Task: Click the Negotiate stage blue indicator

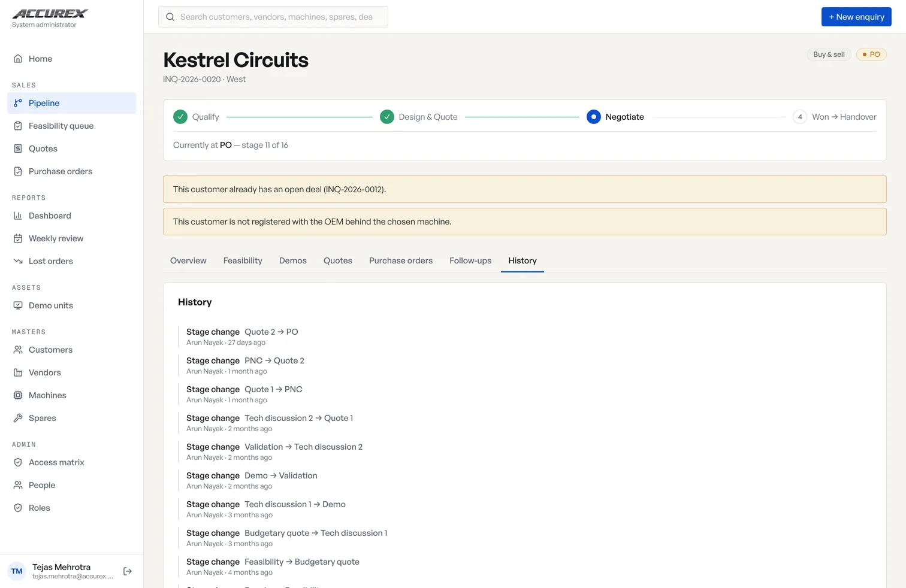Action: 594,117
